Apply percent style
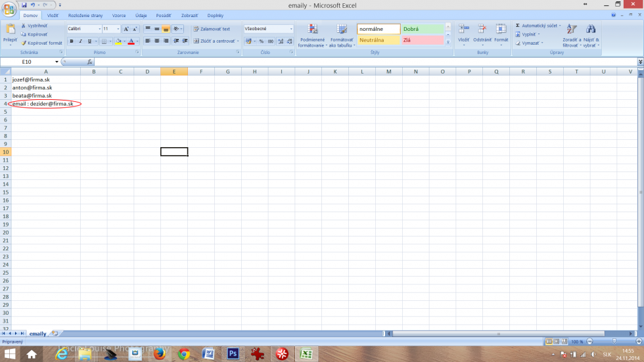Screen dimensions: 644x362 262,41
